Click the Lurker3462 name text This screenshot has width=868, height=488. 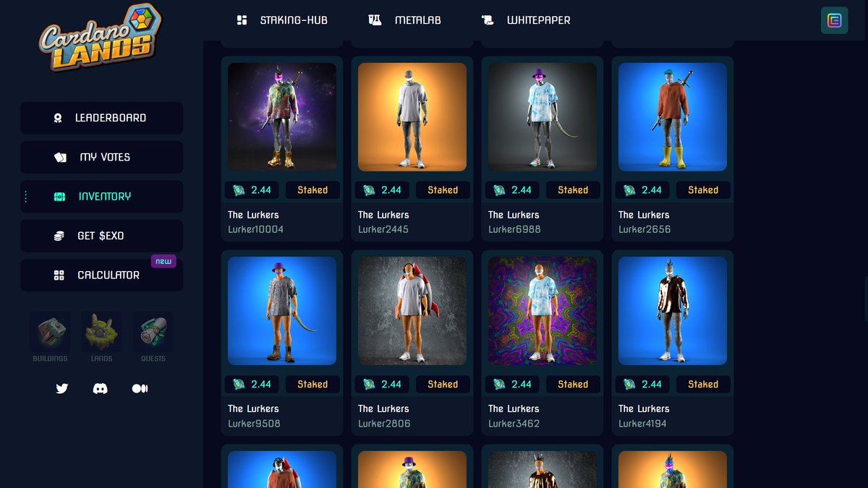pos(514,424)
